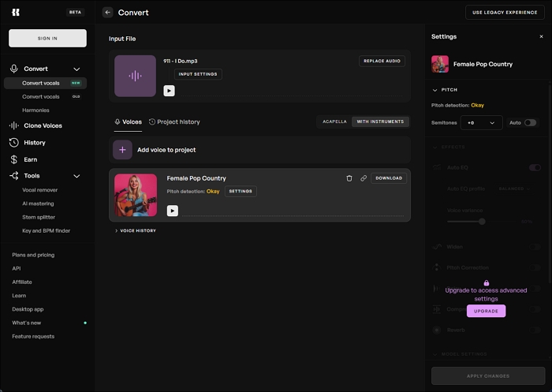
Task: Open History from the sidebar
Action: (35, 143)
